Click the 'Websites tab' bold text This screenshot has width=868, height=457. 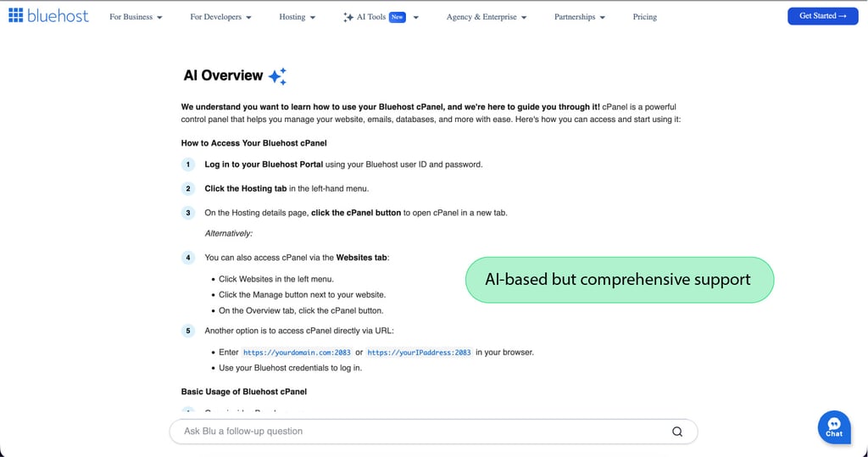361,258
